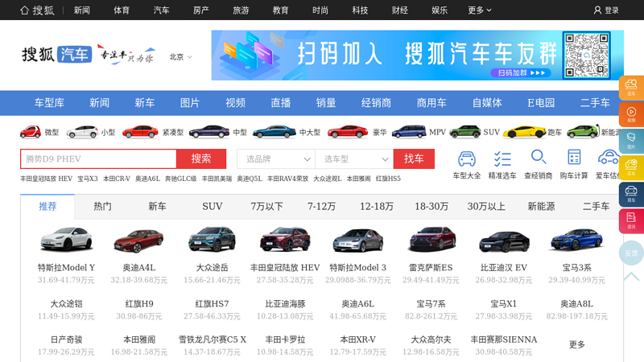Open the 雷克萨斯ES thumbnail
644x362 pixels.
(x=431, y=238)
